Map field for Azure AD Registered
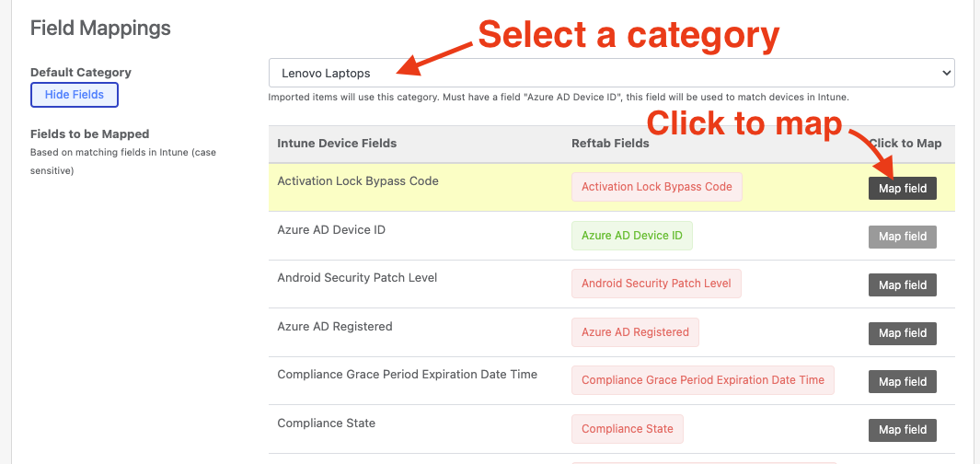This screenshot has width=980, height=464. [903, 333]
